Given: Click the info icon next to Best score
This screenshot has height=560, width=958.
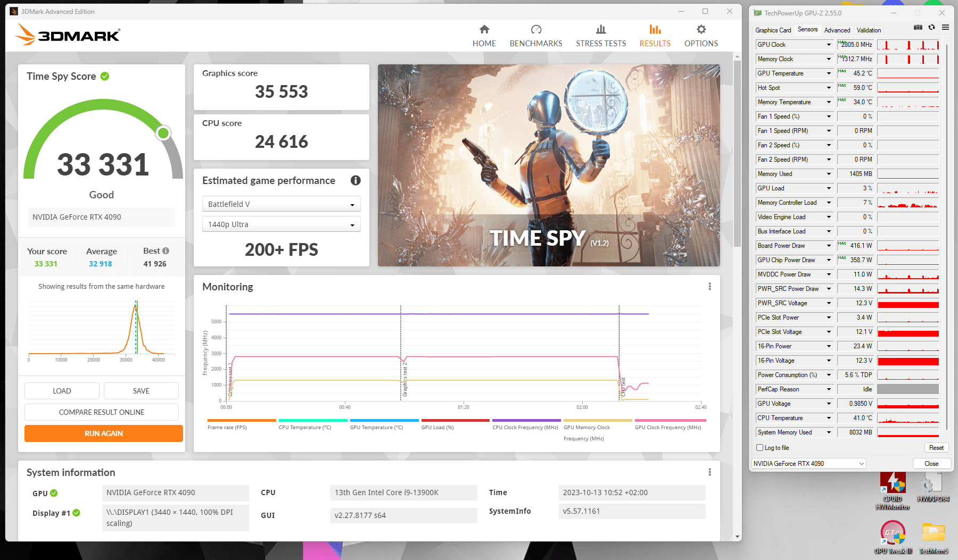Looking at the screenshot, I should click(166, 250).
